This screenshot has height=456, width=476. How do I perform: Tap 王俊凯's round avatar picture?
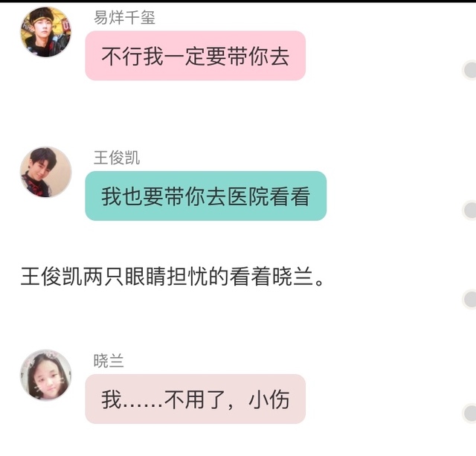46,172
